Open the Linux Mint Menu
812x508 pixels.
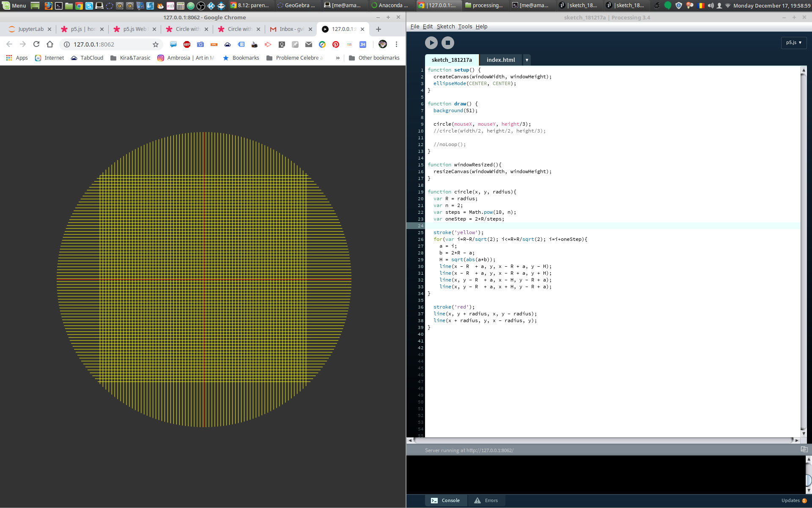pos(14,6)
